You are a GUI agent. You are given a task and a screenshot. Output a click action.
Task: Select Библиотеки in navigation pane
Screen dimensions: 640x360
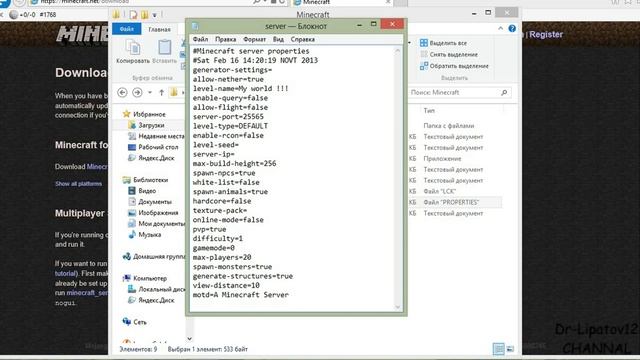click(145, 180)
